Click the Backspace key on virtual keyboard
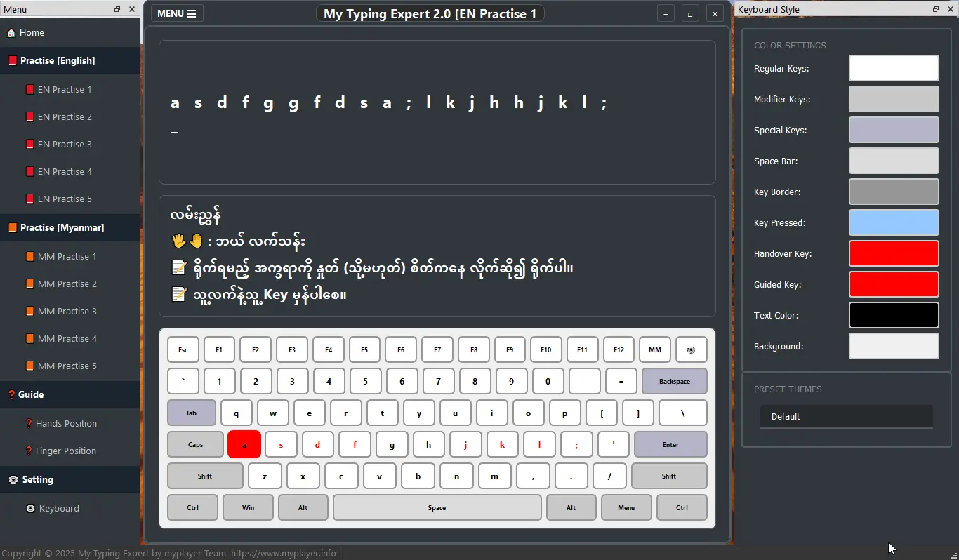 [675, 381]
